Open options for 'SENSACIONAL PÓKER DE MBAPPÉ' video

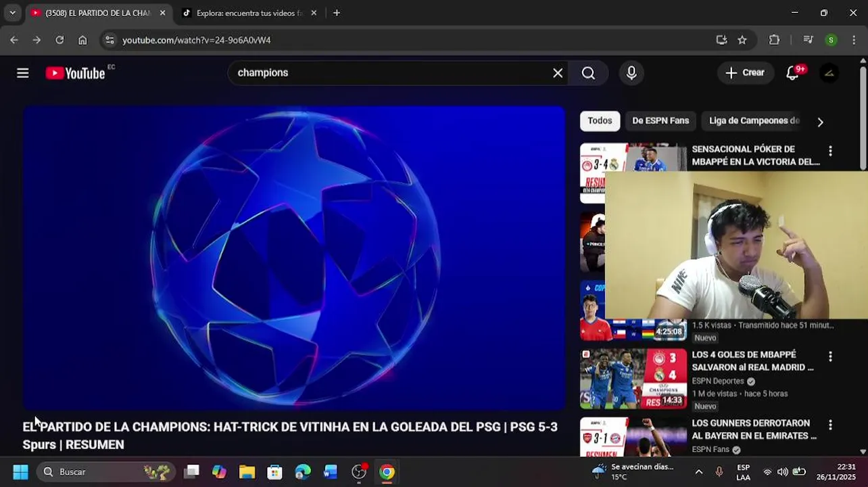point(830,151)
